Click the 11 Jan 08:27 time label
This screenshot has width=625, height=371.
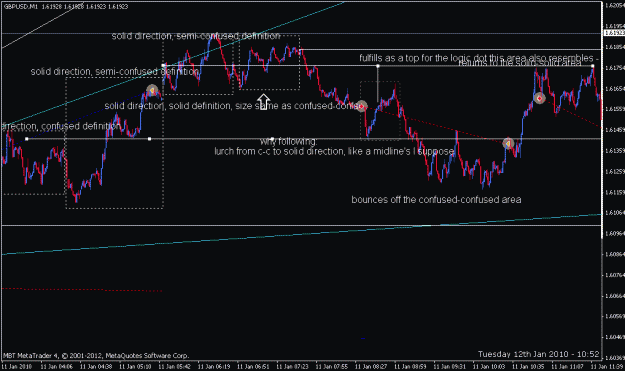coord(371,366)
